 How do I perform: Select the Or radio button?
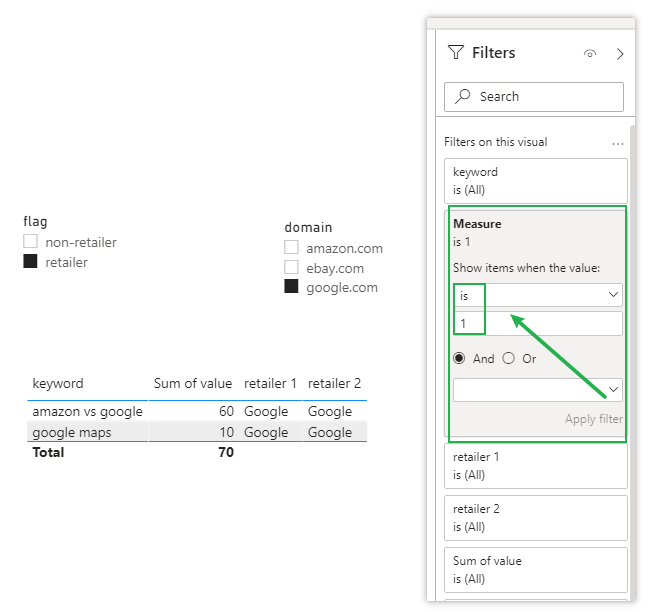point(508,358)
